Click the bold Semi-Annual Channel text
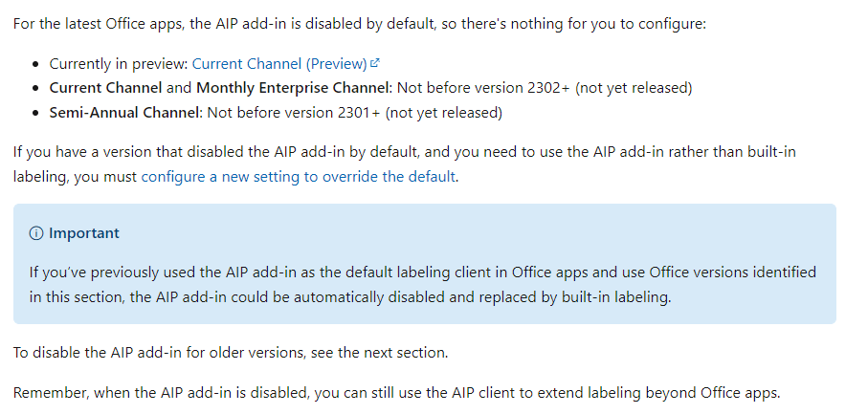868x414 pixels. coord(123,113)
